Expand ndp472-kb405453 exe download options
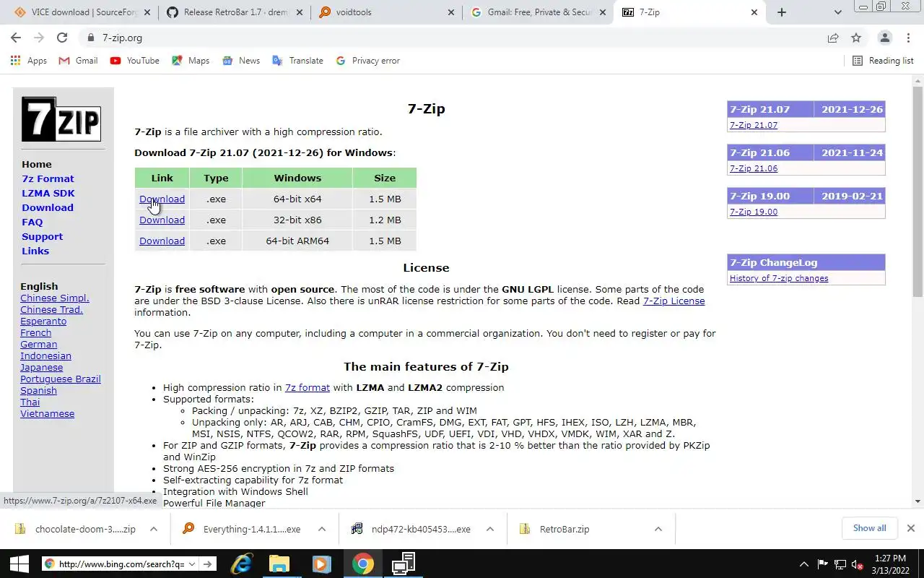 (490, 529)
